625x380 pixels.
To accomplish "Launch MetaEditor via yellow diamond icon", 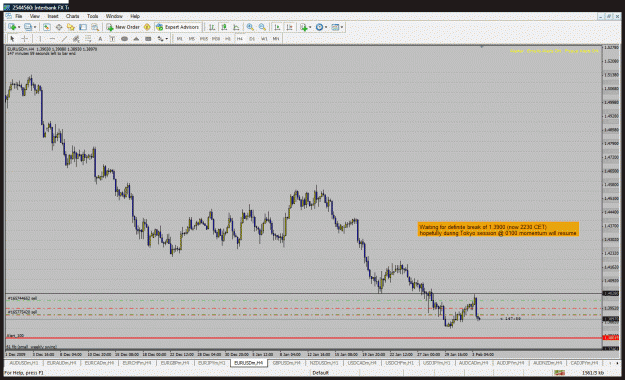I will [x=147, y=27].
